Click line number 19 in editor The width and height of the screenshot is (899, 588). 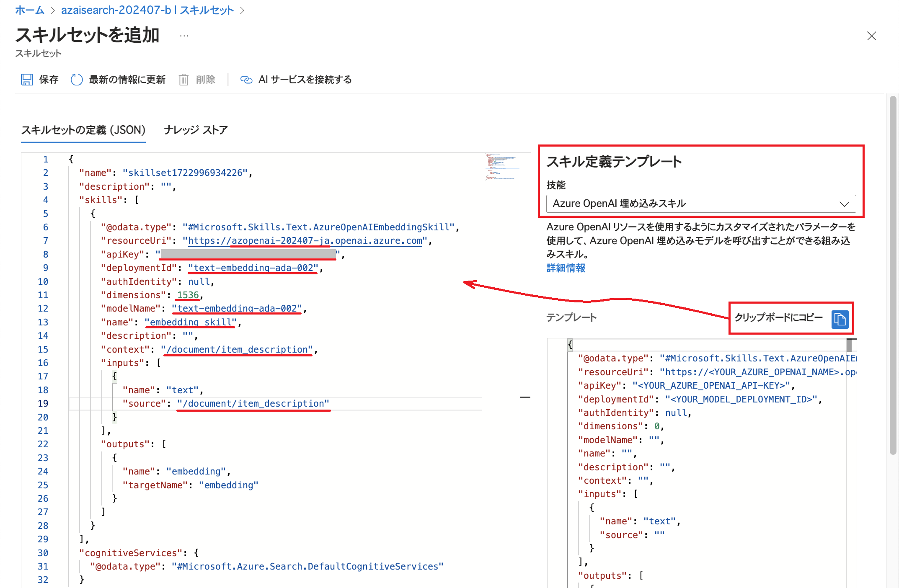point(43,404)
